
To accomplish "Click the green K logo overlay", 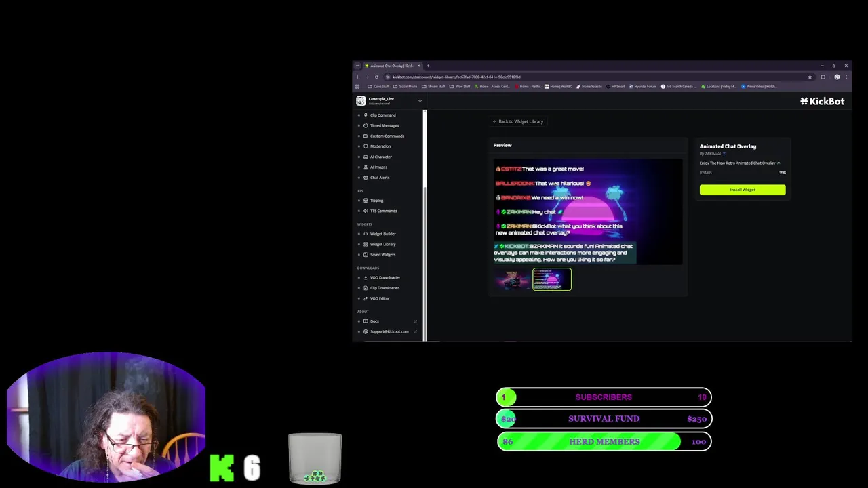I will tap(222, 468).
